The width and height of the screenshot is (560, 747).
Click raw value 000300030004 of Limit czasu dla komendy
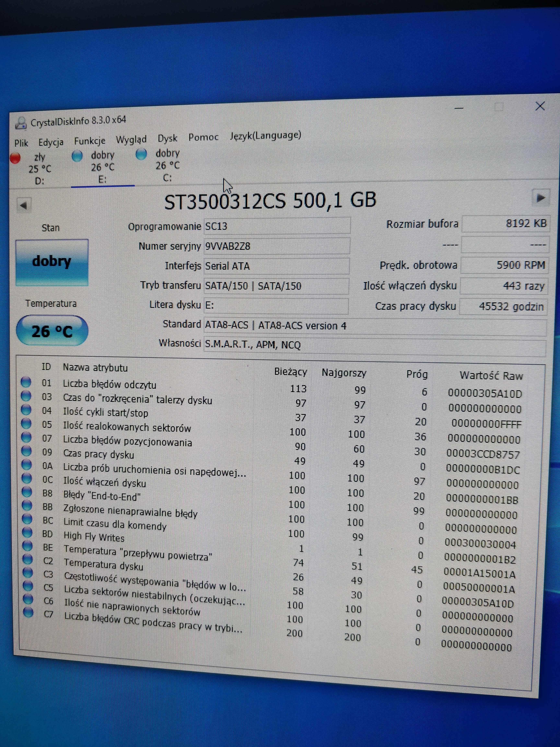click(480, 544)
